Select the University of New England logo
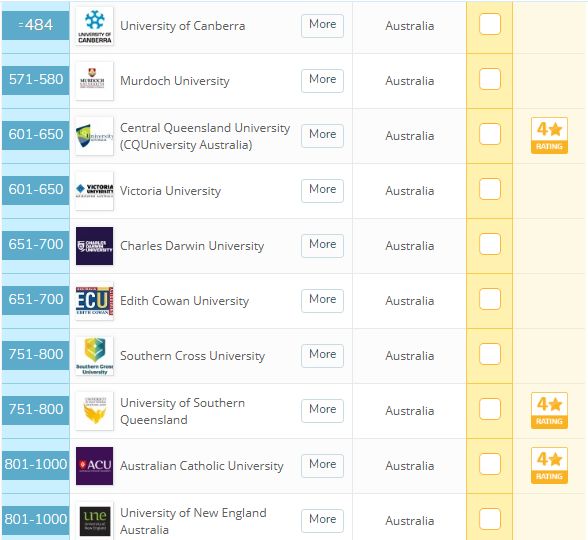The width and height of the screenshot is (588, 540). [x=94, y=520]
